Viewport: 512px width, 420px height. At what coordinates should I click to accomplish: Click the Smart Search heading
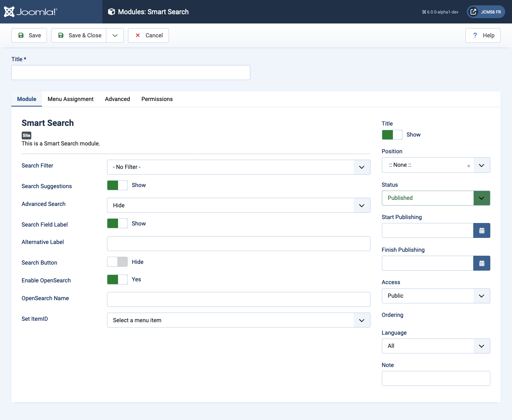pos(48,123)
